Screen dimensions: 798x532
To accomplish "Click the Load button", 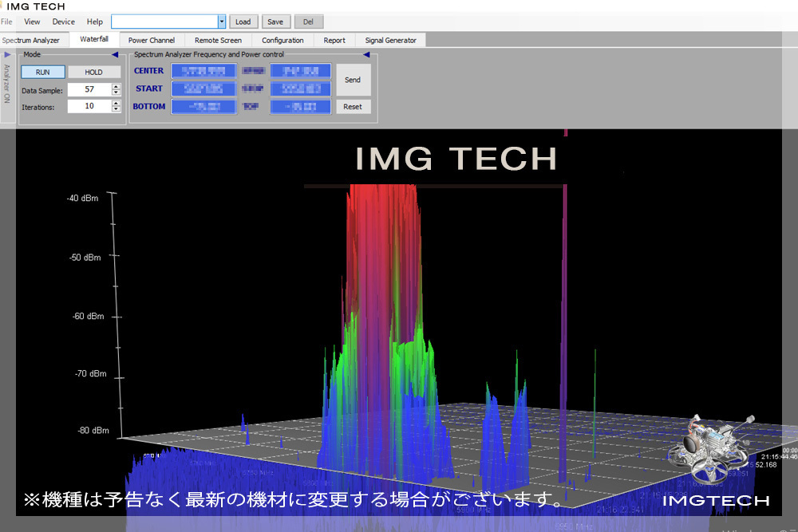I will coord(243,22).
